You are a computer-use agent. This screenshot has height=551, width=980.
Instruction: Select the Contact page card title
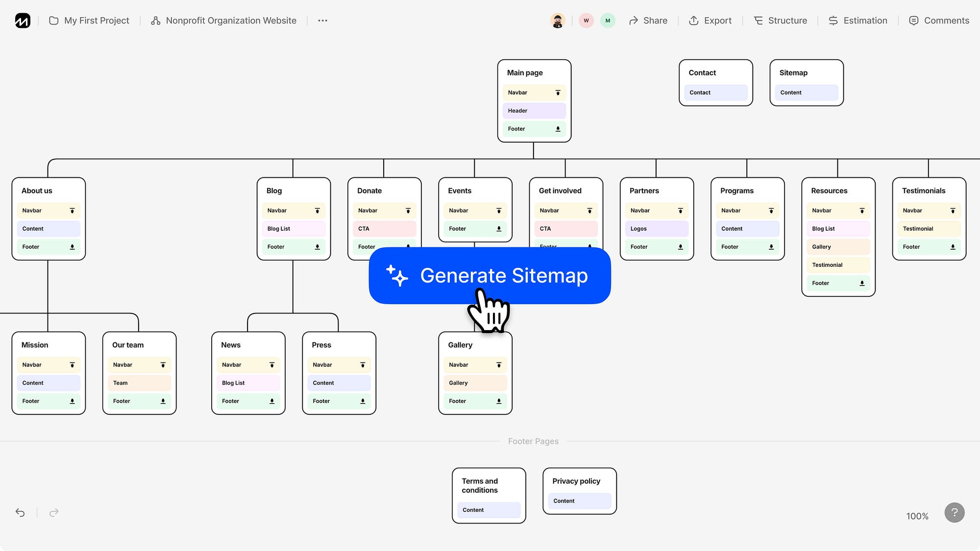click(702, 72)
